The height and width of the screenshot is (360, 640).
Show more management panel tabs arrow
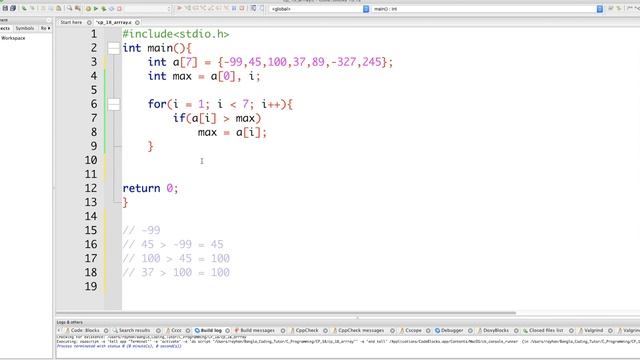click(x=49, y=28)
